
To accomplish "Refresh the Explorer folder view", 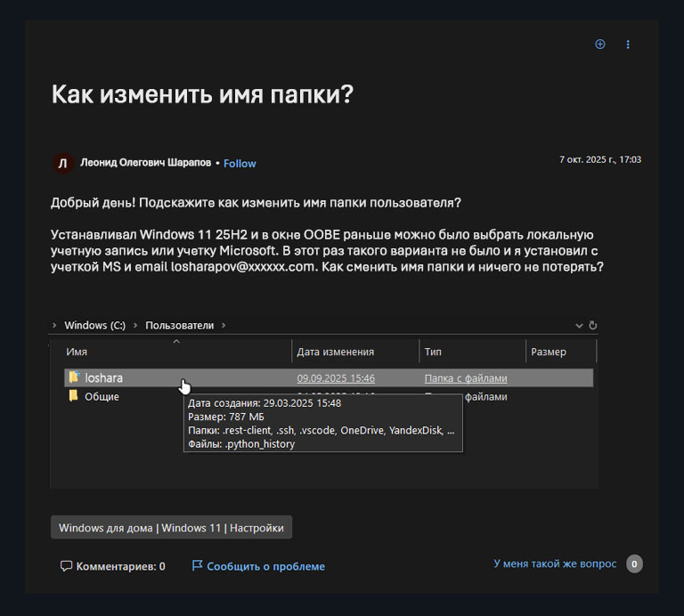I will [593, 325].
